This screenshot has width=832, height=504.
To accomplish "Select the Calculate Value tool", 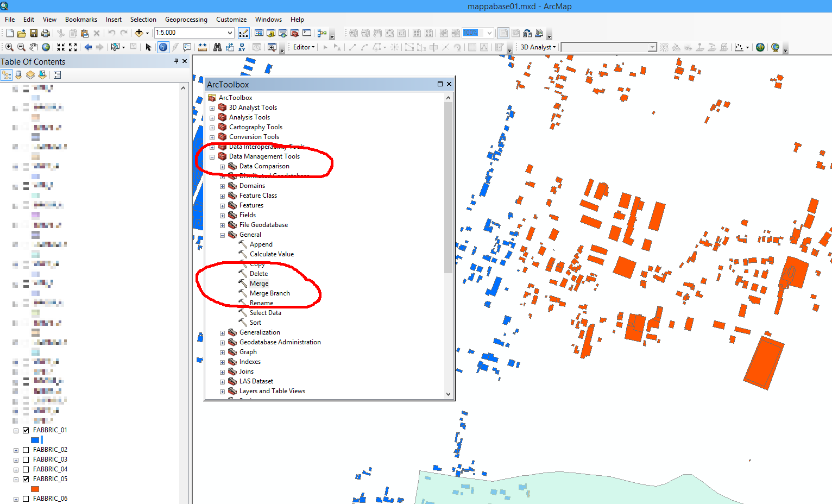I will (x=272, y=254).
